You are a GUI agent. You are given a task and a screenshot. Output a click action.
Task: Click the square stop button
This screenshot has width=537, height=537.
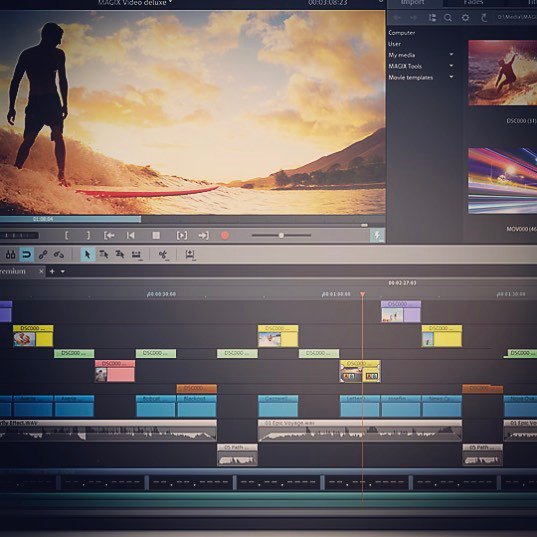[156, 235]
